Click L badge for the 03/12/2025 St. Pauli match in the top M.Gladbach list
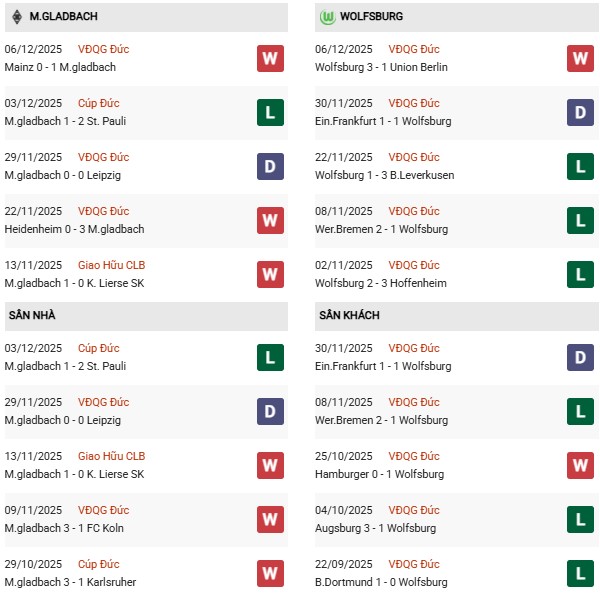 click(x=270, y=112)
